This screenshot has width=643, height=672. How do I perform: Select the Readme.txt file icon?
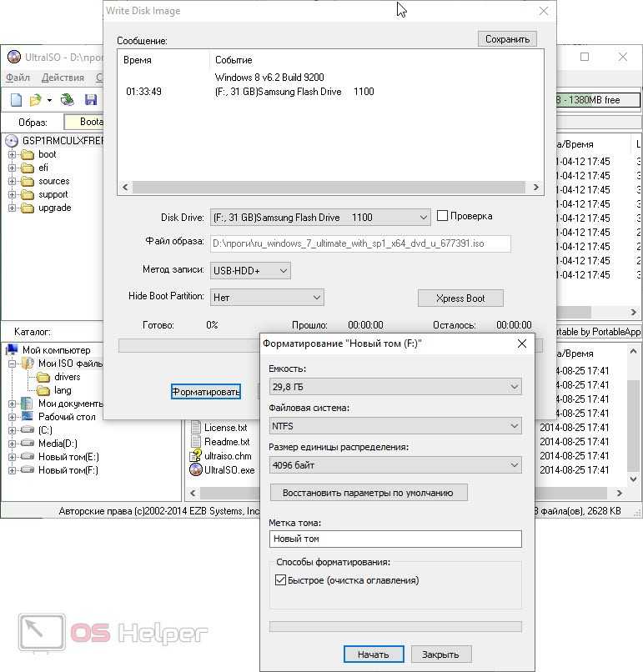pyautogui.click(x=196, y=441)
